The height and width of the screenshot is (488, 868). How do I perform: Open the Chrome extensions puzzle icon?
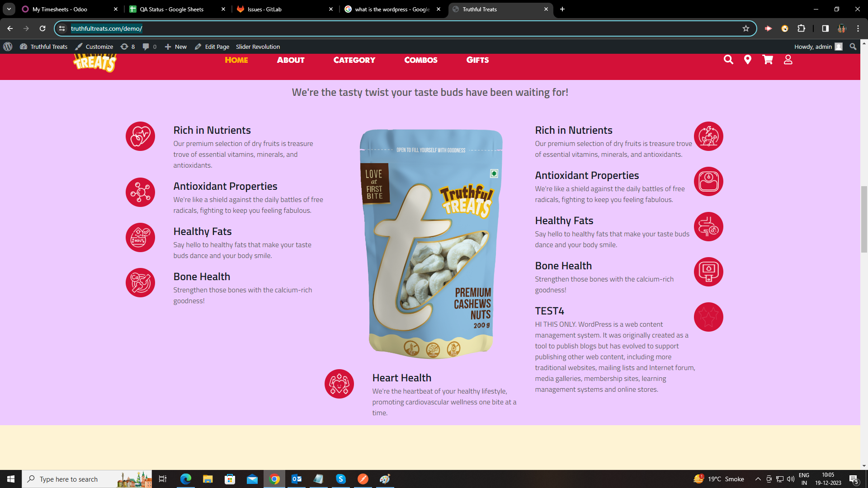coord(801,28)
